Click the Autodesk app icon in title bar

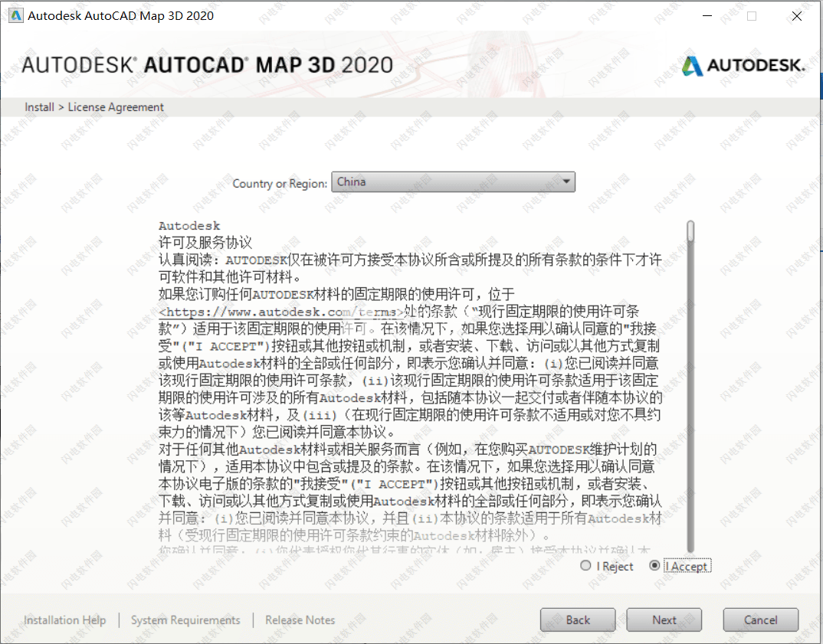pos(16,16)
